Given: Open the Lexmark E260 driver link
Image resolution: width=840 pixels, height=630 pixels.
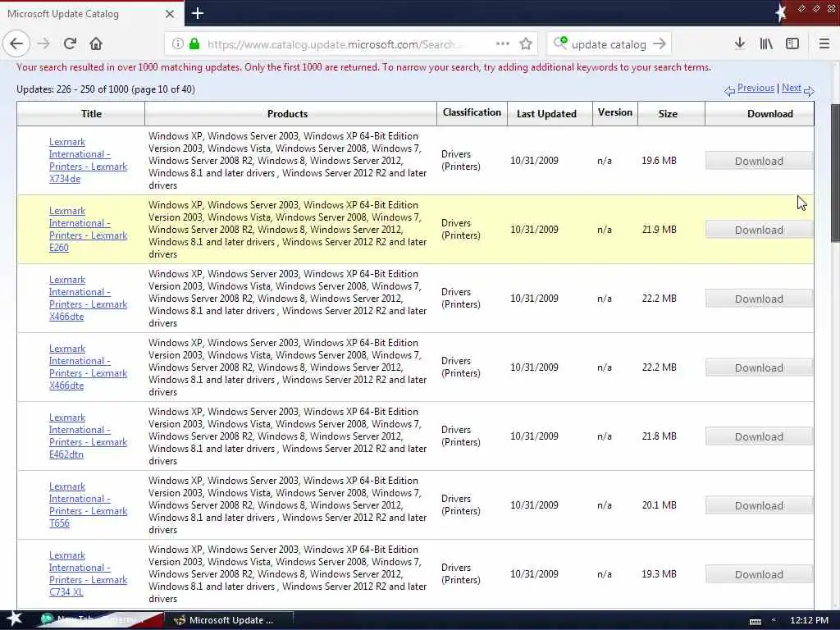Looking at the screenshot, I should (88, 230).
